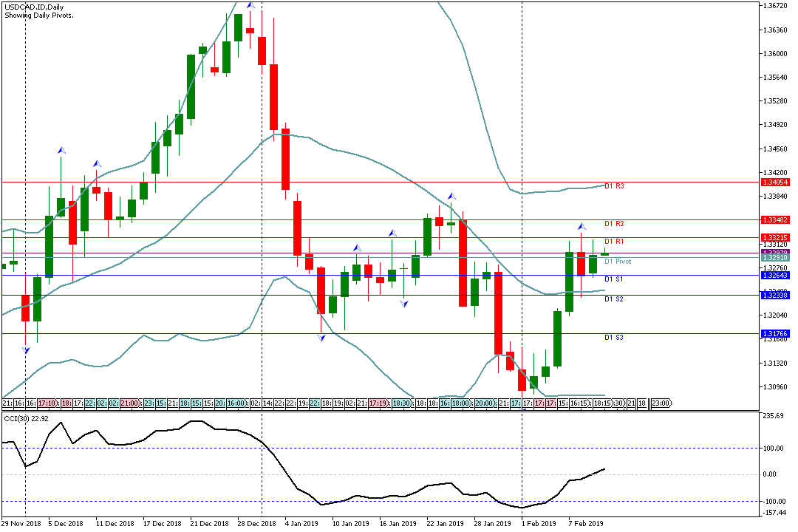The image size is (798, 532).
Task: Click the up fractal arrow above 22 Jan candles
Action: pos(451,196)
